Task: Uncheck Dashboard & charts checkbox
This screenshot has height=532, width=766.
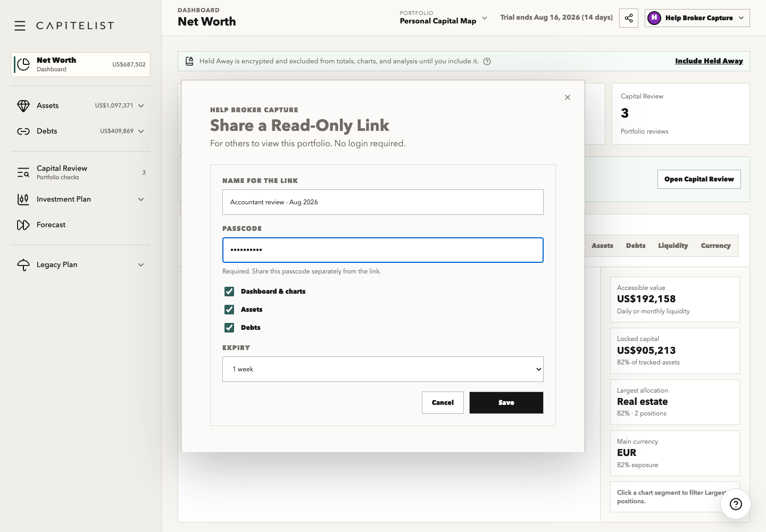Action: pos(229,292)
